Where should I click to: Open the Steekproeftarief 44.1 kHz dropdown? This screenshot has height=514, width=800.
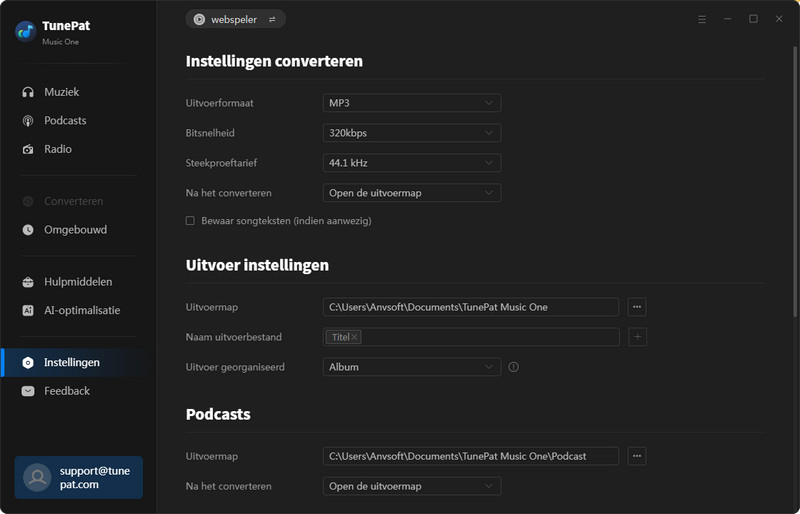point(412,163)
